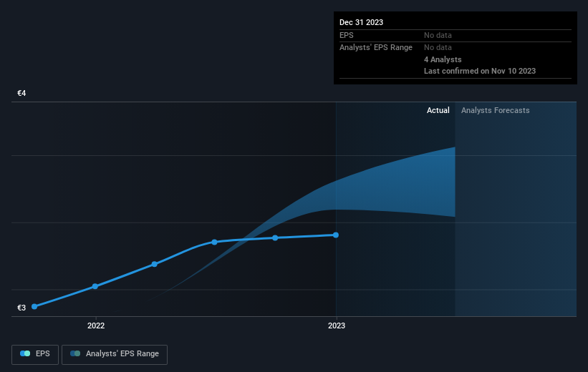Viewport: 588px width, 372px height.
Task: Click the €4 y-axis label
Action: coord(21,93)
